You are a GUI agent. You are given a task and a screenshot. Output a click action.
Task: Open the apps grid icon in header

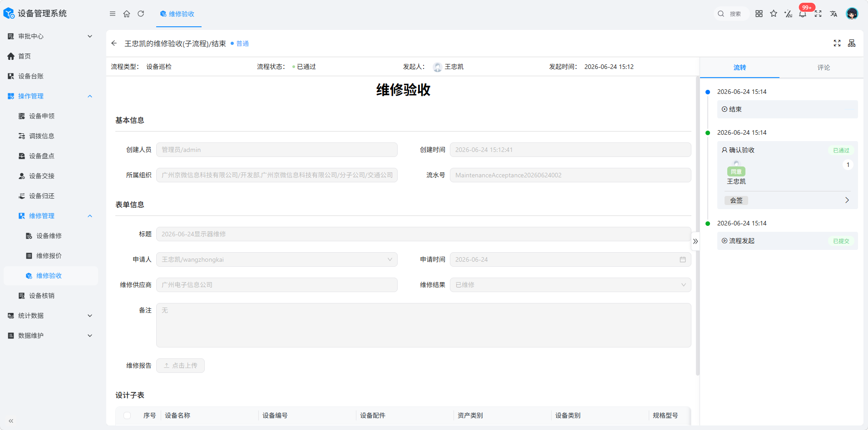tap(759, 14)
